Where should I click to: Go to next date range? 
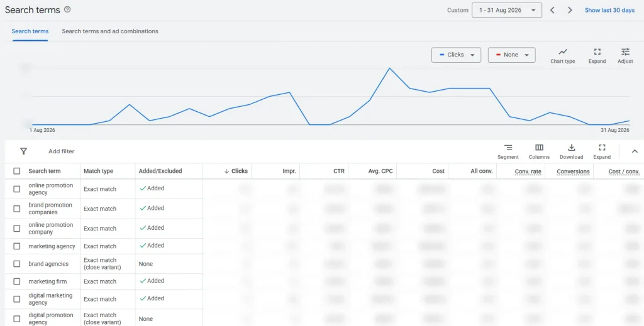click(570, 10)
